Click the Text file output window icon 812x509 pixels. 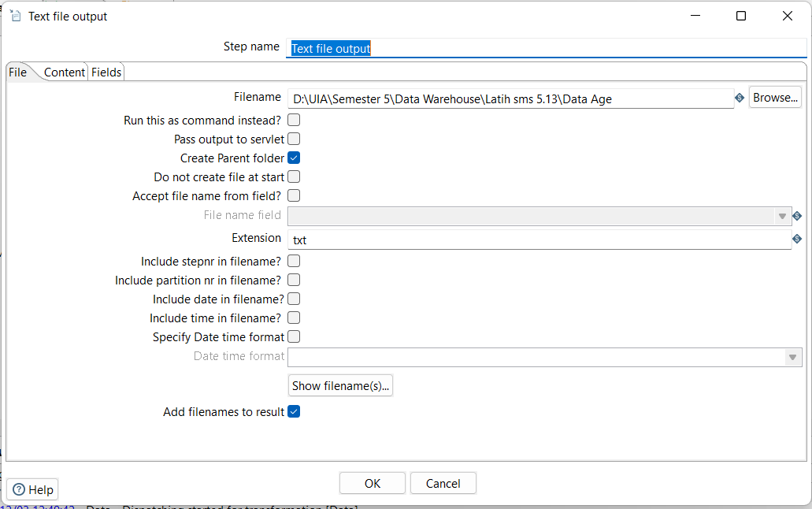[x=15, y=16]
